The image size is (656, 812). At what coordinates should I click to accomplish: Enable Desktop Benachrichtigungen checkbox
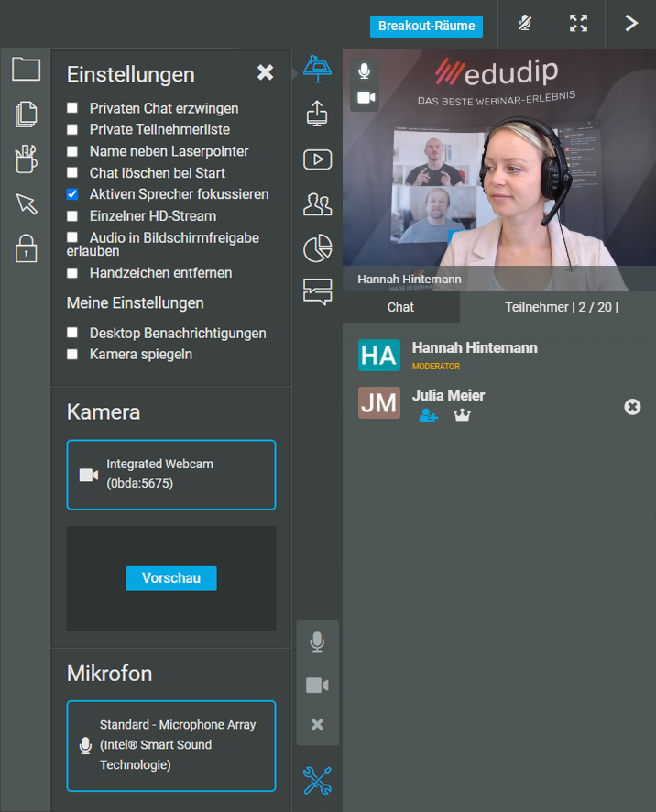[72, 334]
